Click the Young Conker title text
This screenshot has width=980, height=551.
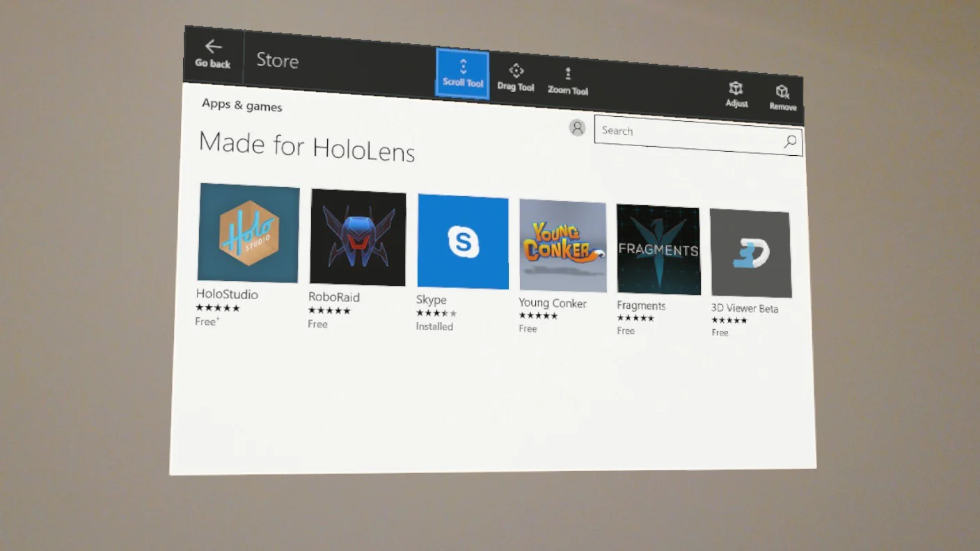553,303
